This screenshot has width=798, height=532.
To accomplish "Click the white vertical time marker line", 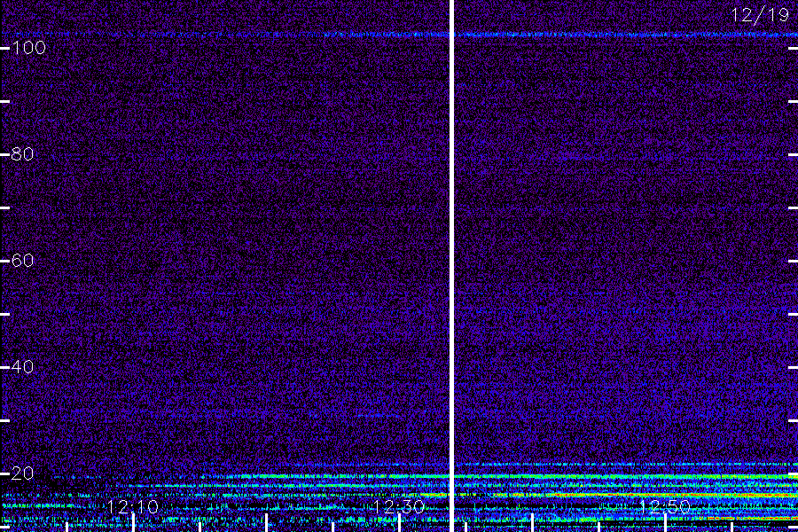I will pos(451,266).
